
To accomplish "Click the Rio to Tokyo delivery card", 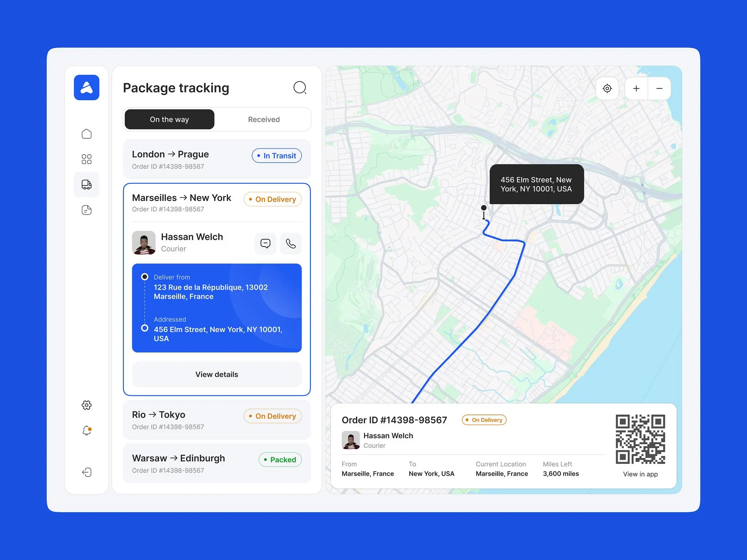I will point(216,421).
